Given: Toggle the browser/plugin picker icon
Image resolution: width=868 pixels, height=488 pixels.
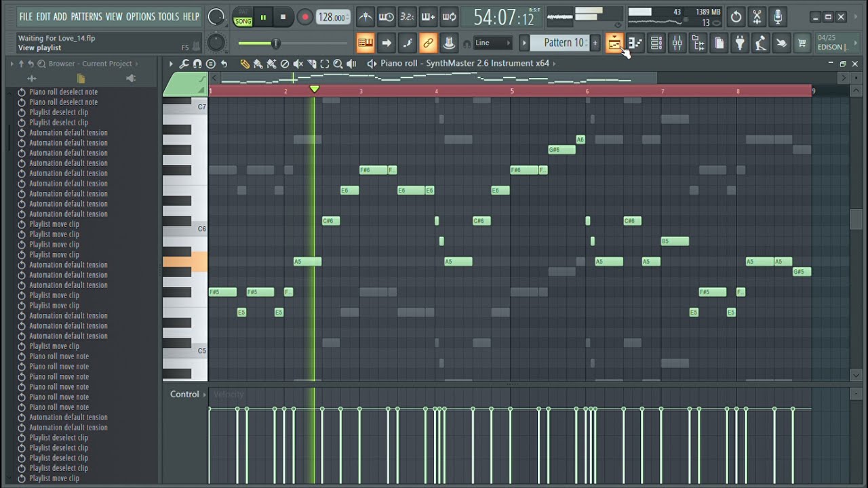Looking at the screenshot, I should coord(698,43).
